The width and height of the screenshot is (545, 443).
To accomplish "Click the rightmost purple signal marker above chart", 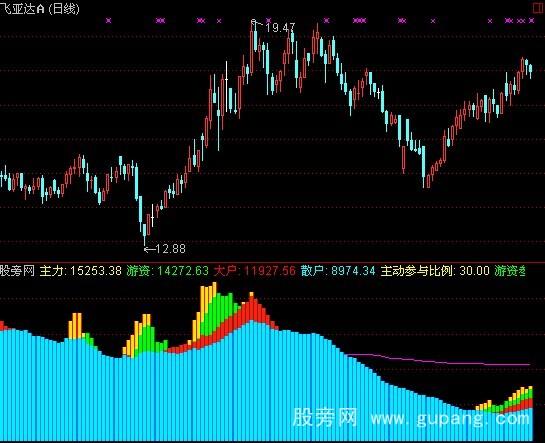I will [531, 21].
